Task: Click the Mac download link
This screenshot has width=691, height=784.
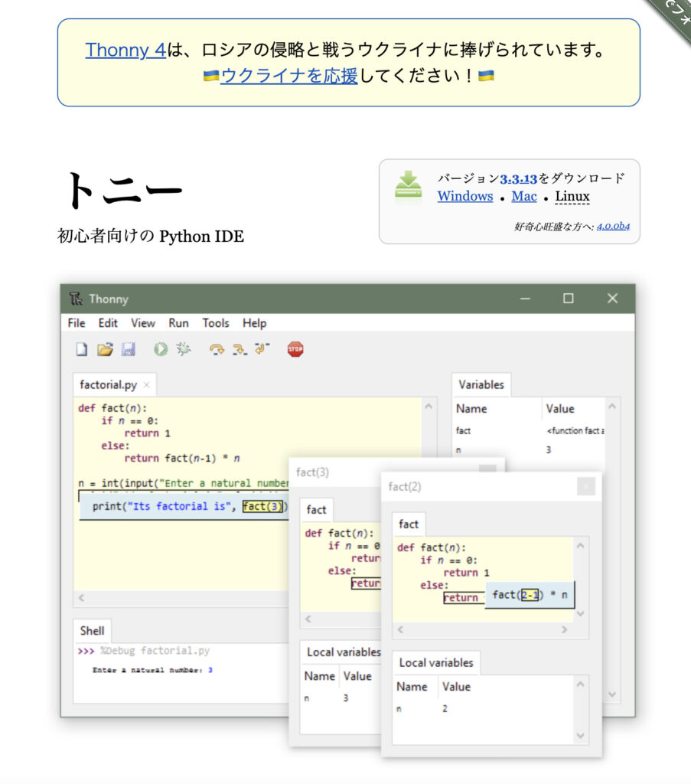Action: pos(524,196)
